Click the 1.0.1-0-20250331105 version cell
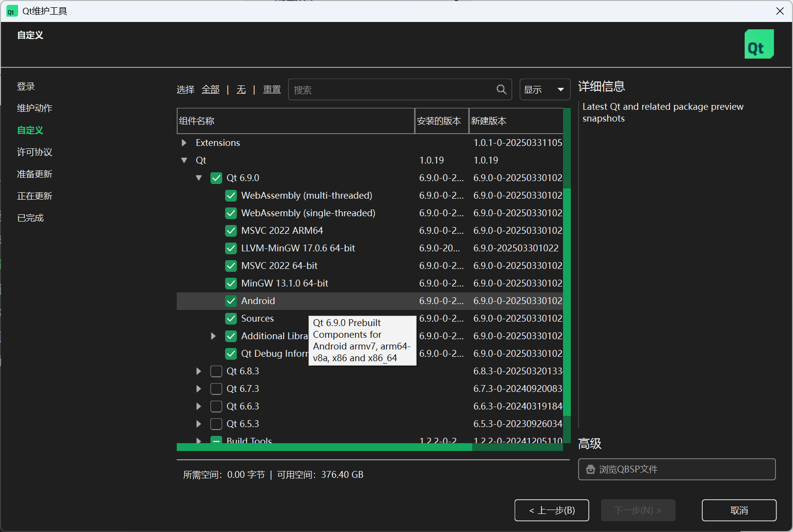This screenshot has height=532, width=793. (x=518, y=143)
